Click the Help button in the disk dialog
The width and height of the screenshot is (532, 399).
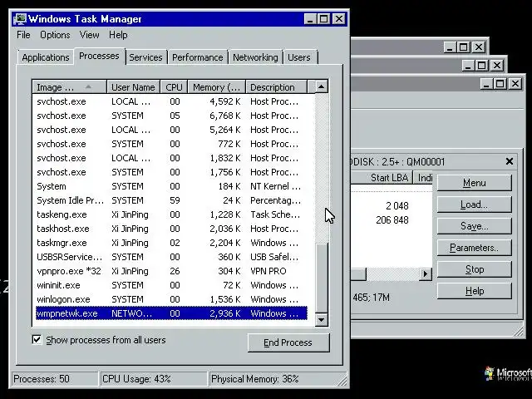(x=475, y=291)
